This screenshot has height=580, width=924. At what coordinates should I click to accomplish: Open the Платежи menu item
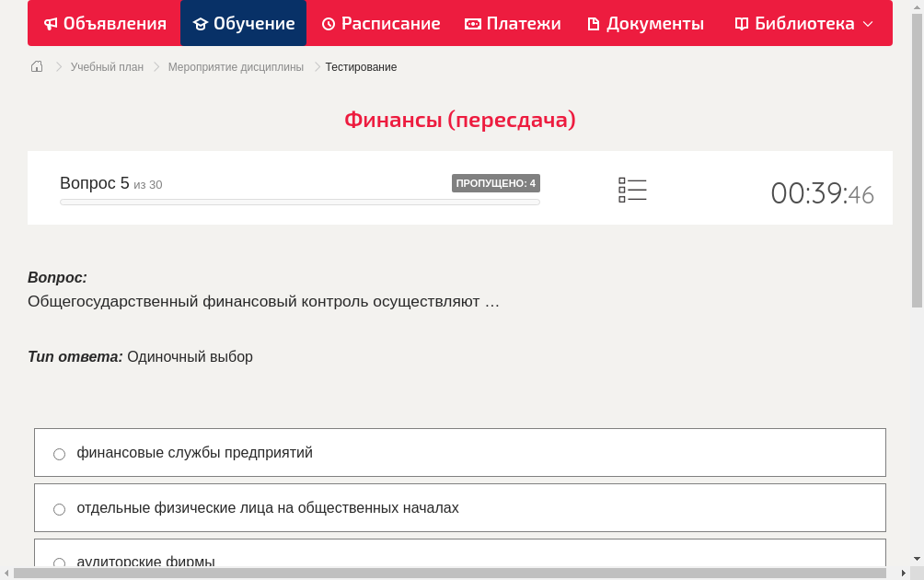pos(513,23)
